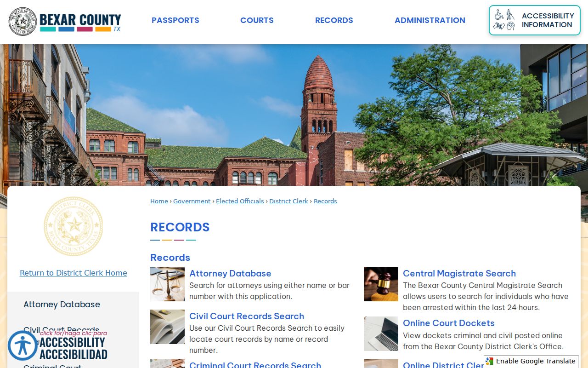Open Criminal Court Records Search link

pyautogui.click(x=255, y=364)
